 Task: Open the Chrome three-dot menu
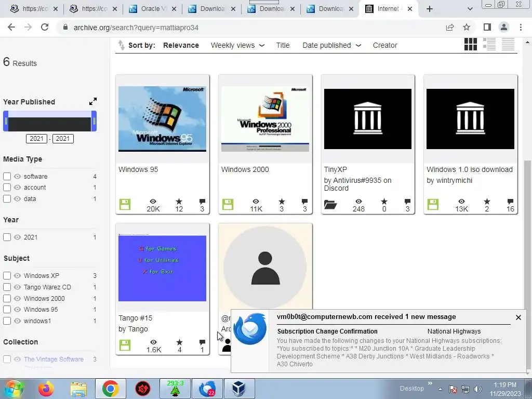click(521, 27)
